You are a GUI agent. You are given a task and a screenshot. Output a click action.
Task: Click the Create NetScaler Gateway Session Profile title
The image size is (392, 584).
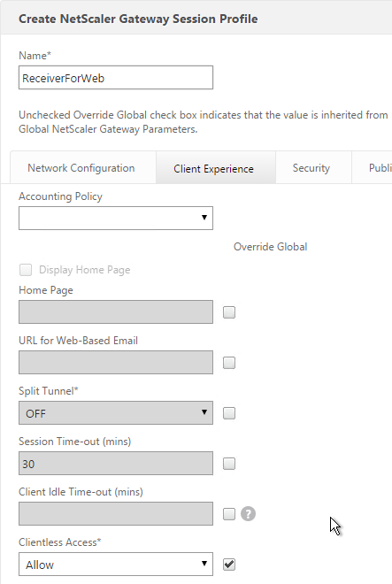tap(138, 19)
